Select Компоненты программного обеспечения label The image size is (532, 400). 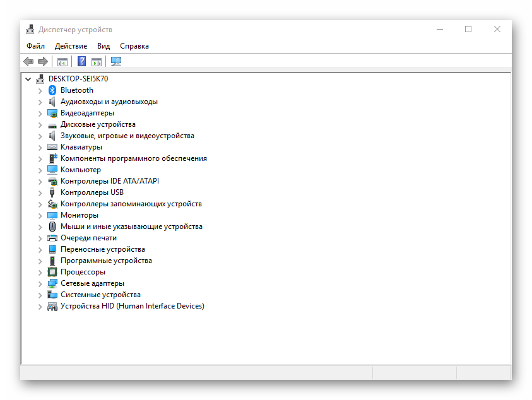[x=134, y=158]
